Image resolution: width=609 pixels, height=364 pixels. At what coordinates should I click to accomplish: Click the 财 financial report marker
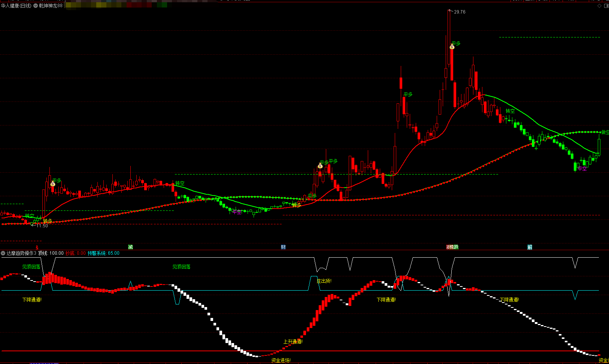click(283, 247)
